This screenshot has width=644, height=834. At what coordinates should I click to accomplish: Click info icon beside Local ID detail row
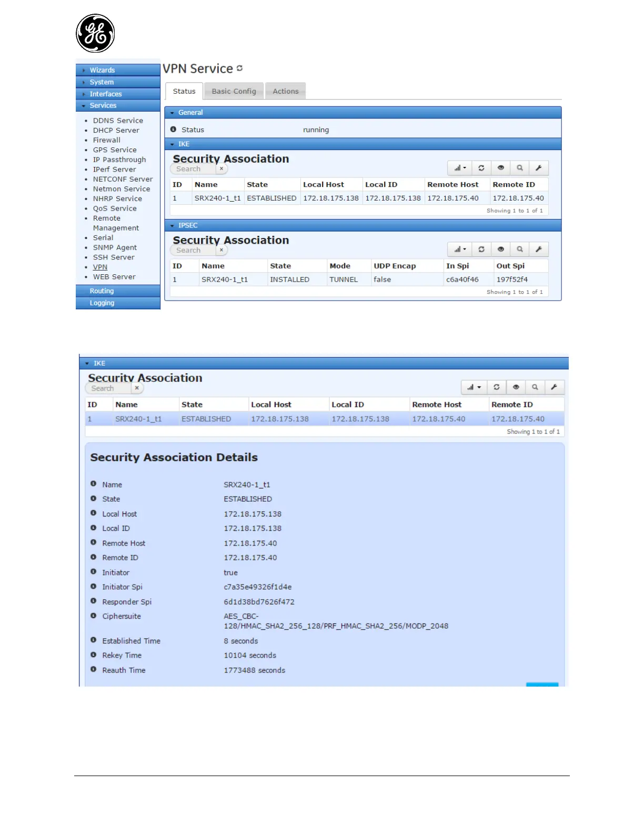93,528
